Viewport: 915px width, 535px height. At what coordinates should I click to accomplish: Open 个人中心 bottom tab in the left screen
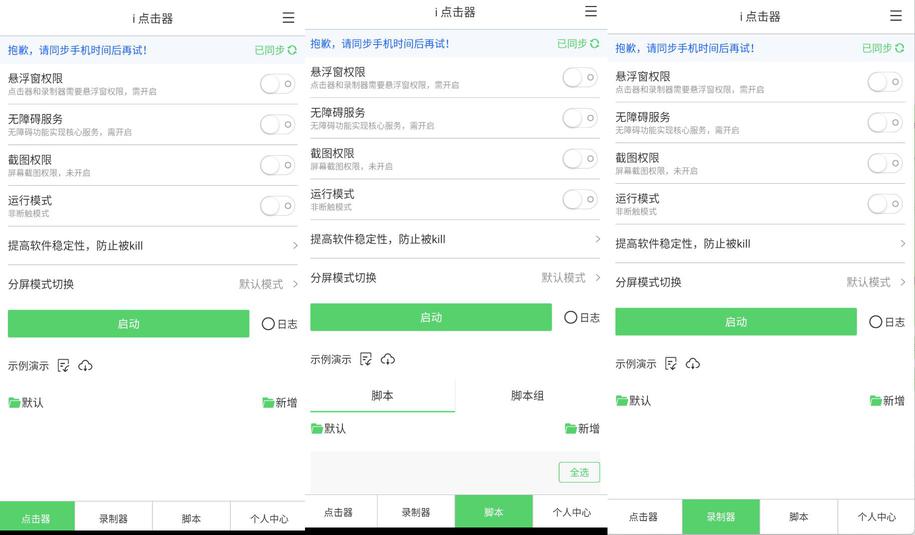pyautogui.click(x=268, y=518)
